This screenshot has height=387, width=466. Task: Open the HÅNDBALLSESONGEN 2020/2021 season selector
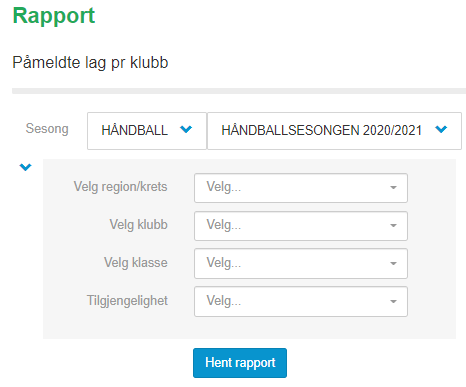pos(334,131)
